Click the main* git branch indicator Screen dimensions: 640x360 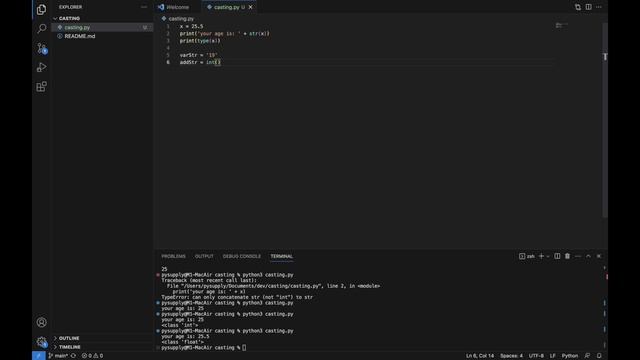pos(58,356)
